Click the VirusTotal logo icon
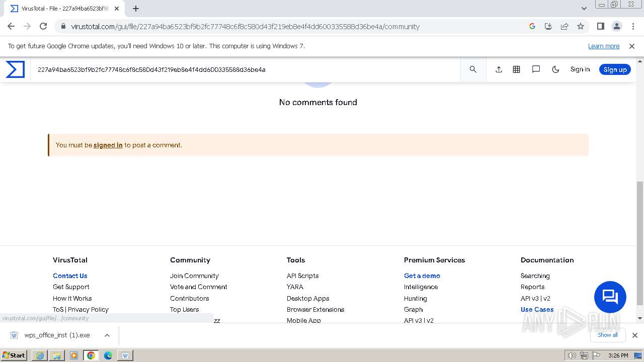Viewport: 644px width, 362px height. 15,69
